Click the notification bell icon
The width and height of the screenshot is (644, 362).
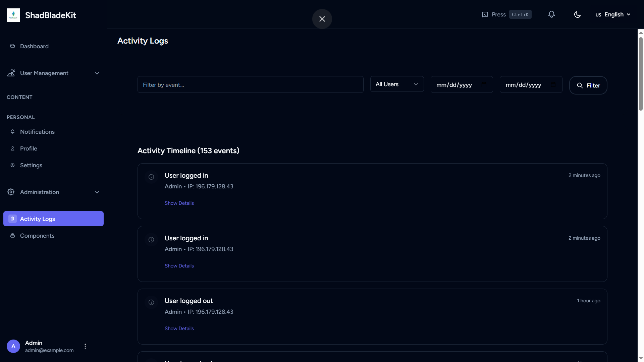pyautogui.click(x=551, y=14)
